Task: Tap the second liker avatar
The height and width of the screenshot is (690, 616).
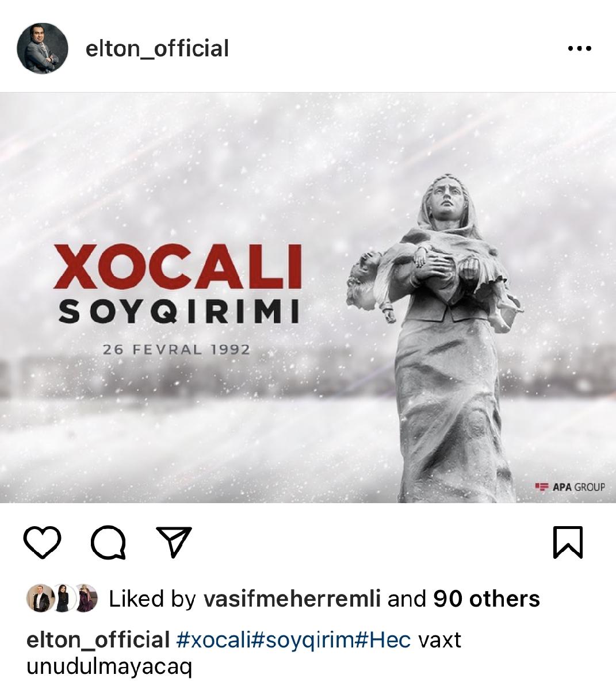Action: coord(62,599)
